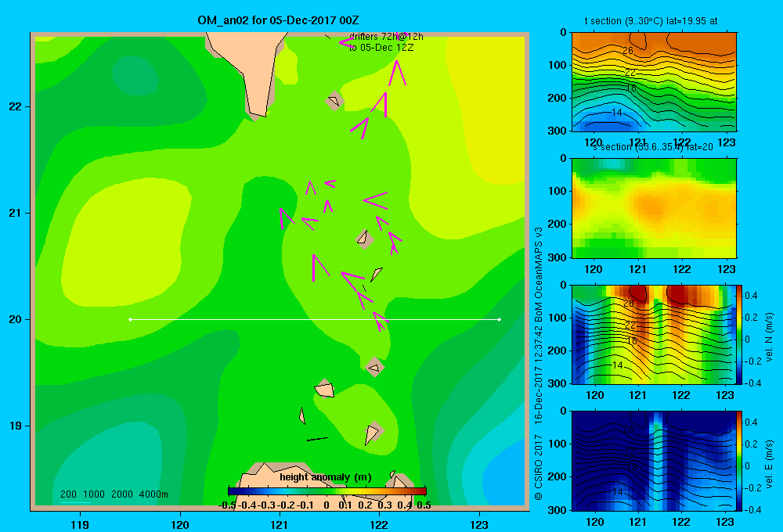783x532 pixels.
Task: Click the east endpoint of the white section line
Action: click(x=500, y=319)
